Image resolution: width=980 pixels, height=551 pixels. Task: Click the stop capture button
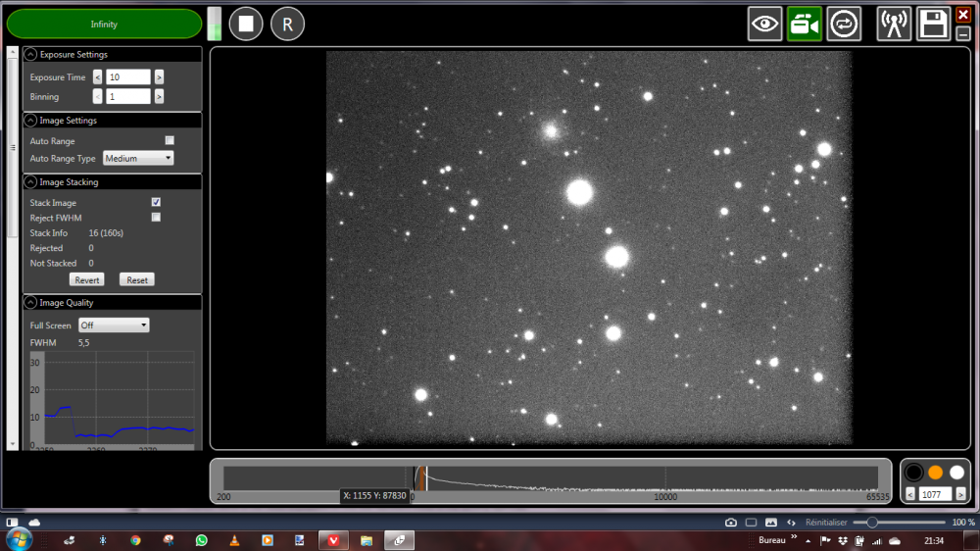[x=246, y=24]
